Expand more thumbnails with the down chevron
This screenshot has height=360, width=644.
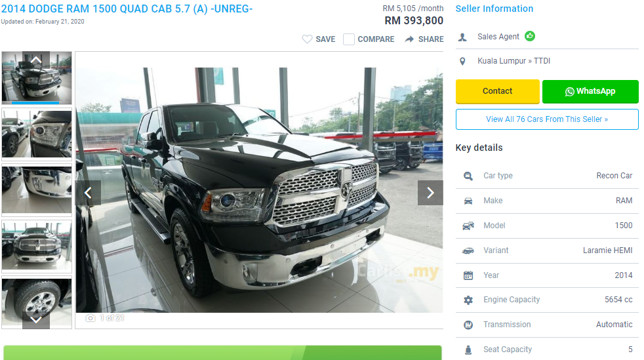[36, 319]
